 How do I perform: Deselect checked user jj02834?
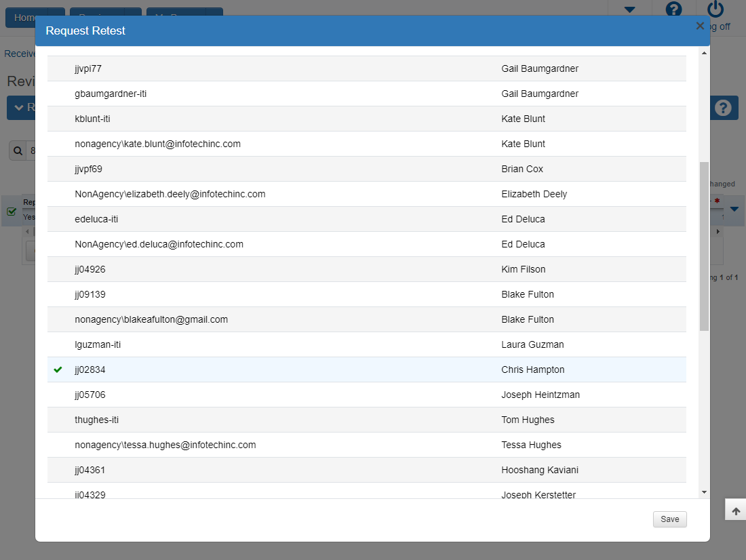[367, 369]
